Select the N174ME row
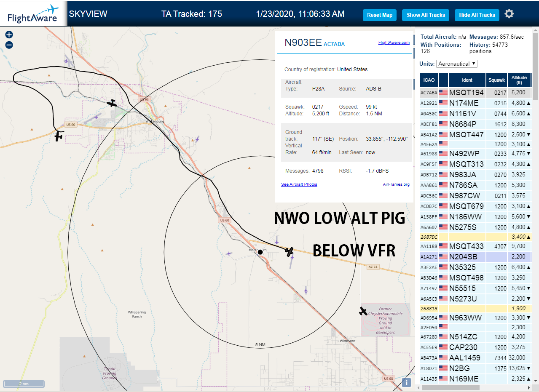This screenshot has width=539, height=392. 475,103
